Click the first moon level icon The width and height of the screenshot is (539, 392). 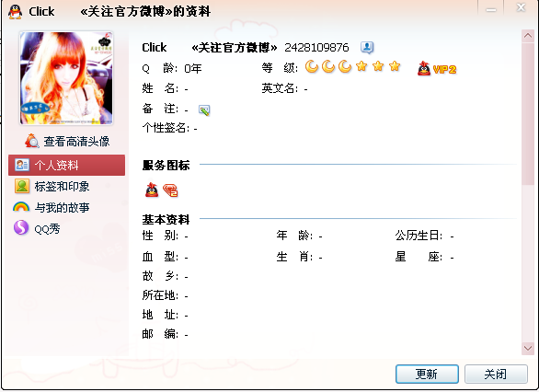point(312,66)
